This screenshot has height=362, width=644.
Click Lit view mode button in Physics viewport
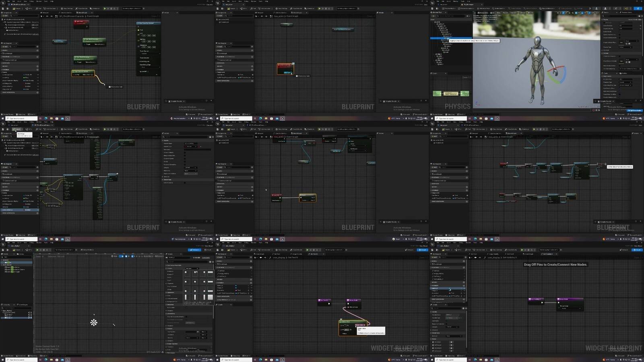point(493,13)
